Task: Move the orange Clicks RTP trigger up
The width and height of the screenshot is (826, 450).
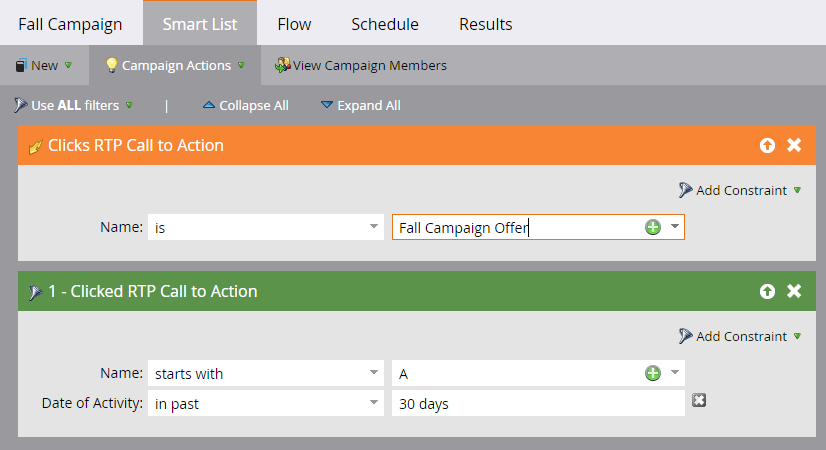Action: coord(767,145)
